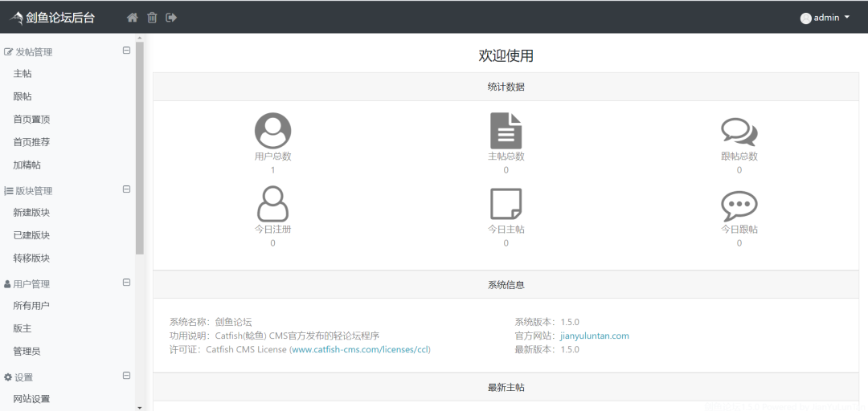The image size is (868, 411).
Task: Click the 版块管理 list icon
Action: coord(8,191)
